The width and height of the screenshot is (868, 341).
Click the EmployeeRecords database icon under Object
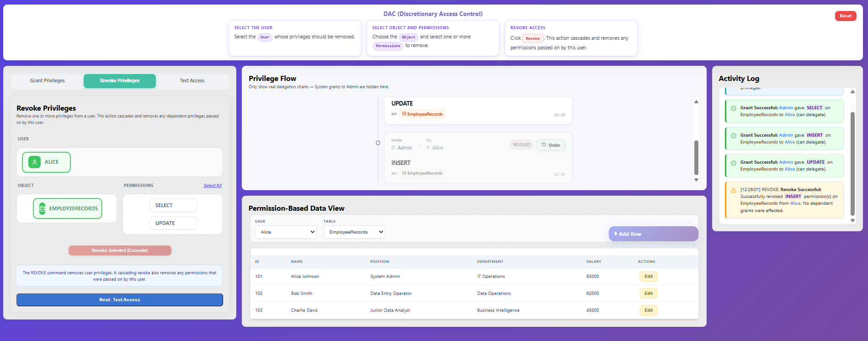click(x=42, y=208)
